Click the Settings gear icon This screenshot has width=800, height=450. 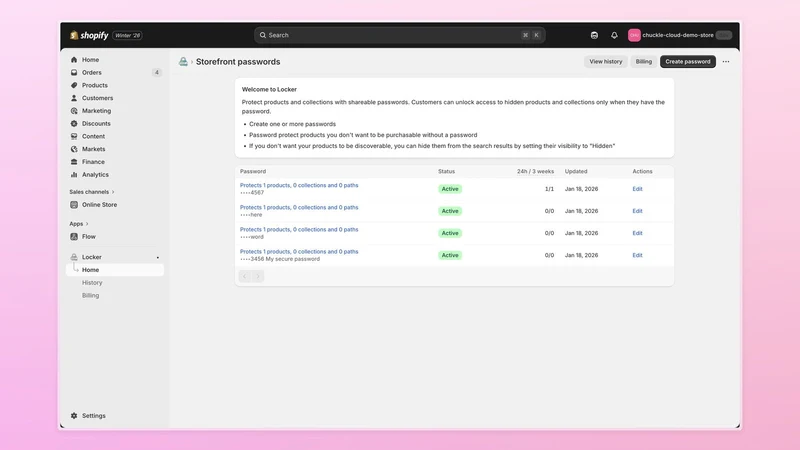pyautogui.click(x=74, y=416)
